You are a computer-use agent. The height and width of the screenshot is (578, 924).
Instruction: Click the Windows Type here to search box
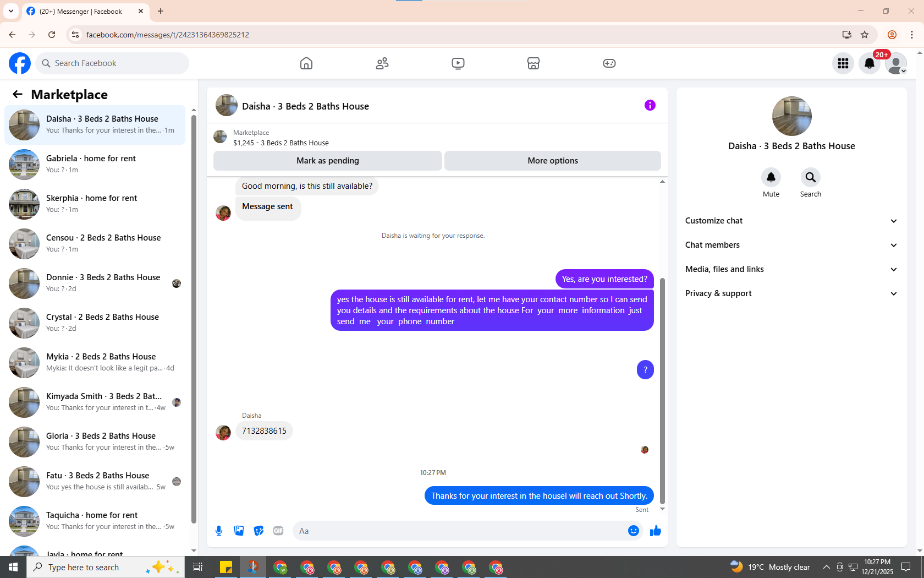coord(106,567)
